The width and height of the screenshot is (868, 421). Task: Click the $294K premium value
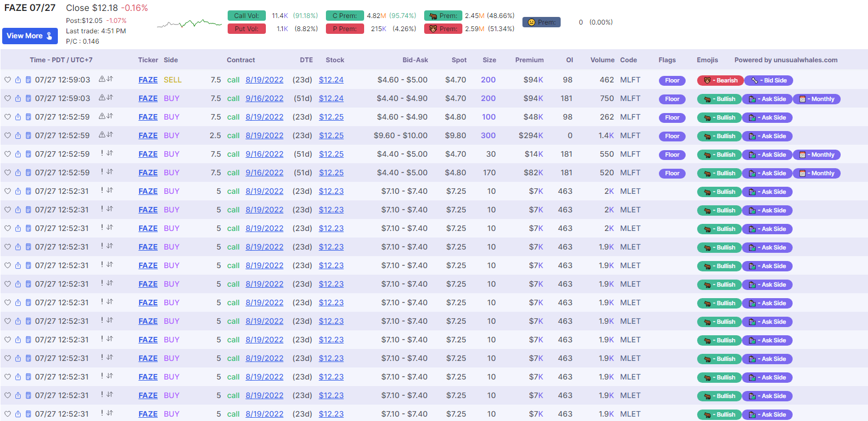531,135
